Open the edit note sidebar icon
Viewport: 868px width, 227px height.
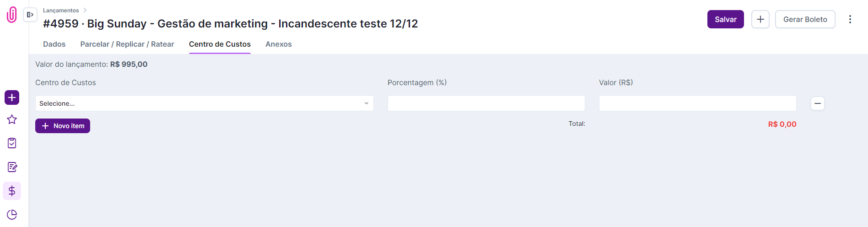[12, 167]
